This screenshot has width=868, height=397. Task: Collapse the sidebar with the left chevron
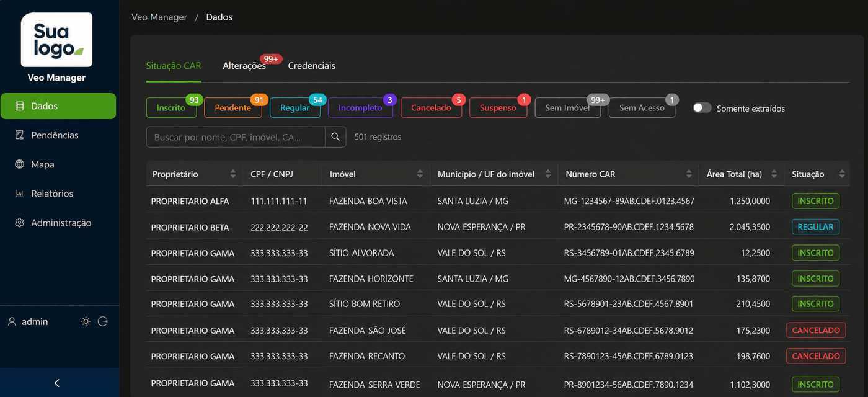coord(57,383)
